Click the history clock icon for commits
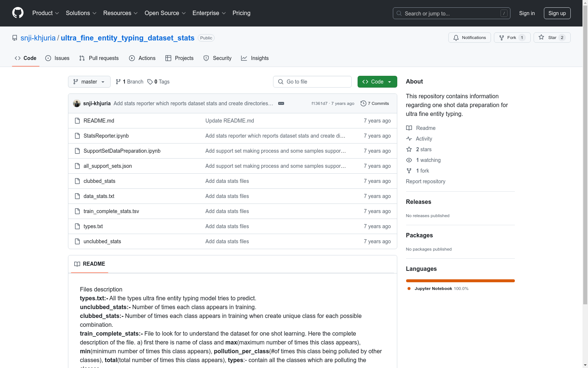 click(x=363, y=103)
